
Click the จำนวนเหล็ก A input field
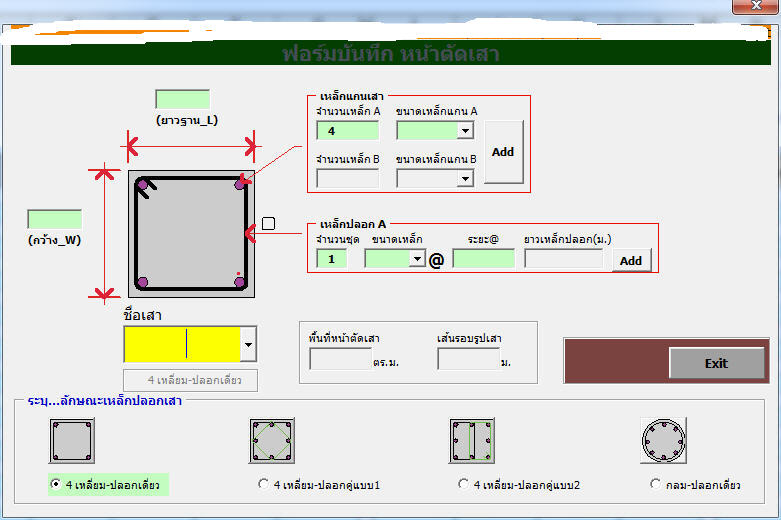tap(347, 131)
